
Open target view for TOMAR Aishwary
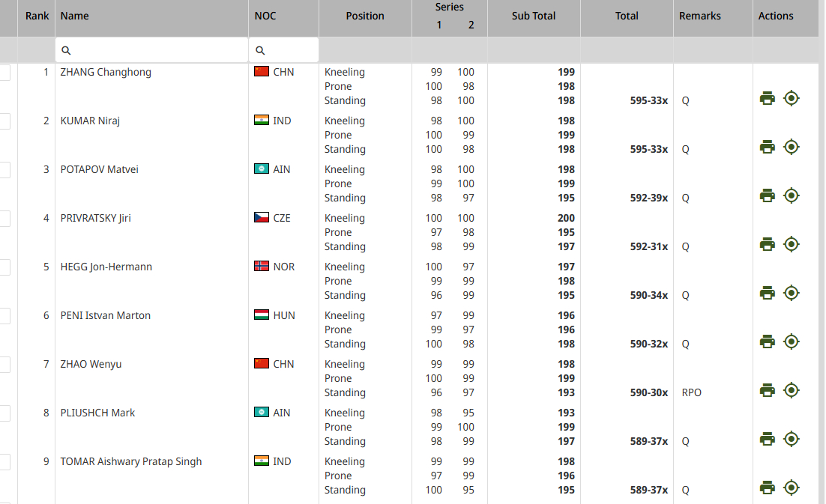(x=792, y=488)
